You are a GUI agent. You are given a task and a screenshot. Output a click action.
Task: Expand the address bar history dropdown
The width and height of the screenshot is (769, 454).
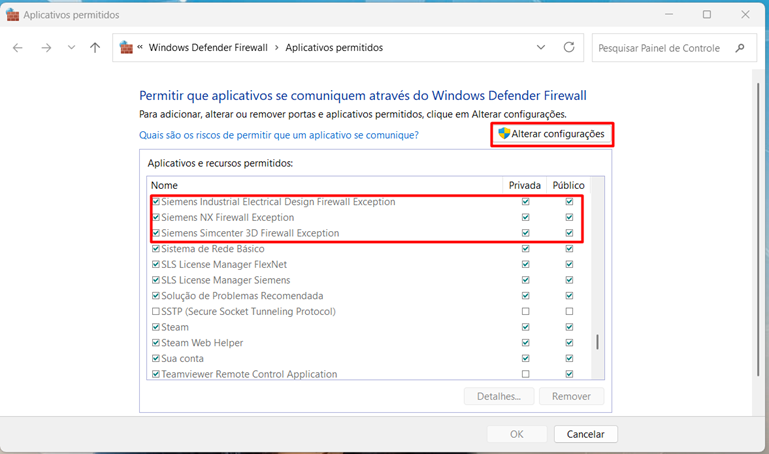tap(541, 47)
